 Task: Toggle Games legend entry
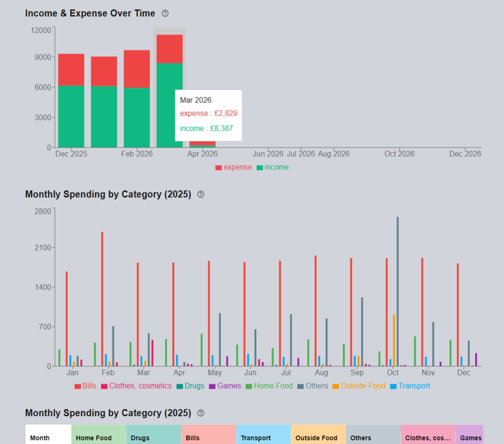tap(225, 386)
